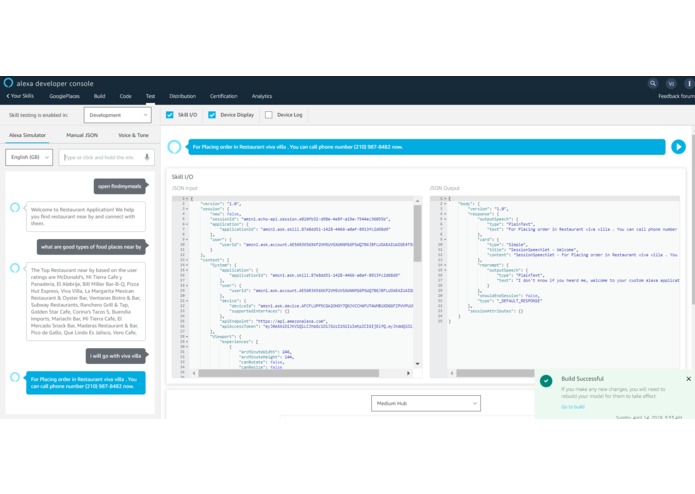Open the English (GB) language dropdown
This screenshot has width=695, height=494.
pyautogui.click(x=29, y=157)
